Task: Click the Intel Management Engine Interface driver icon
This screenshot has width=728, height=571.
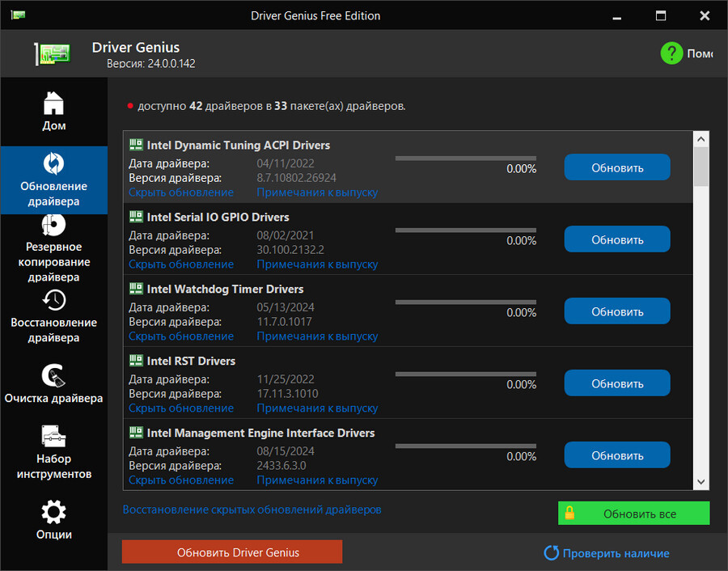Action: (136, 432)
